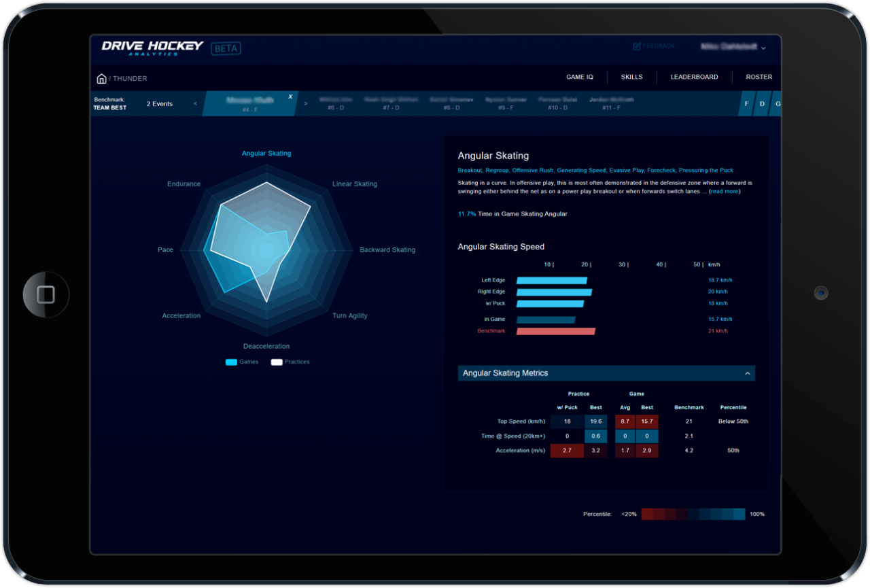Enable the F position filter

pyautogui.click(x=748, y=103)
